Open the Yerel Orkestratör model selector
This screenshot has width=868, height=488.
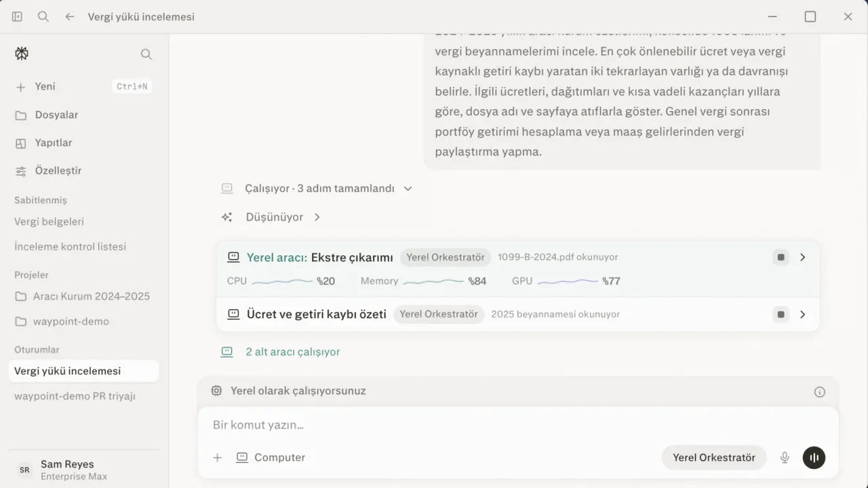point(713,457)
